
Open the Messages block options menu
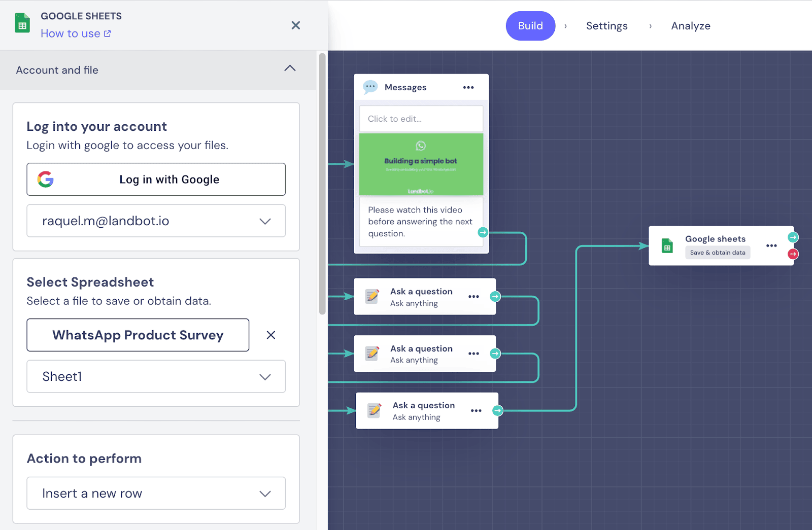[468, 88]
